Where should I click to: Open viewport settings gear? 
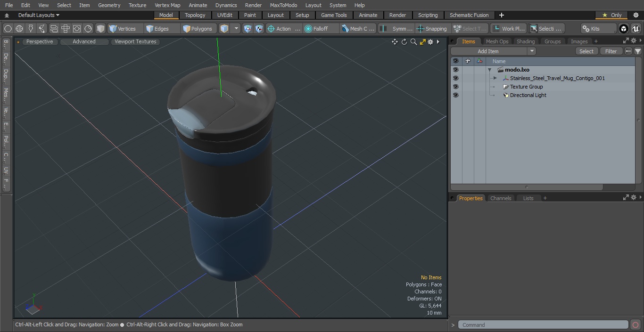[x=430, y=42]
